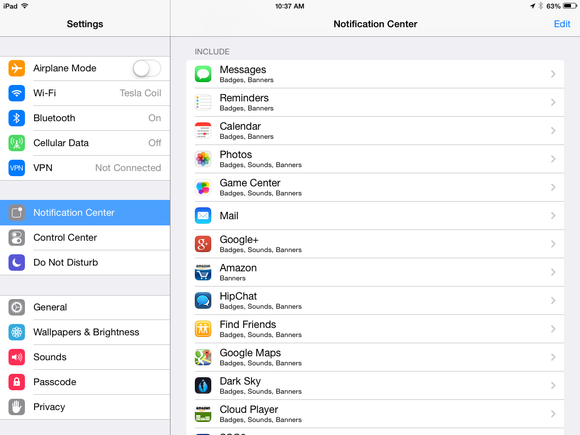The width and height of the screenshot is (580, 435).
Task: Tap the Cloud Player app icon
Action: tap(203, 414)
